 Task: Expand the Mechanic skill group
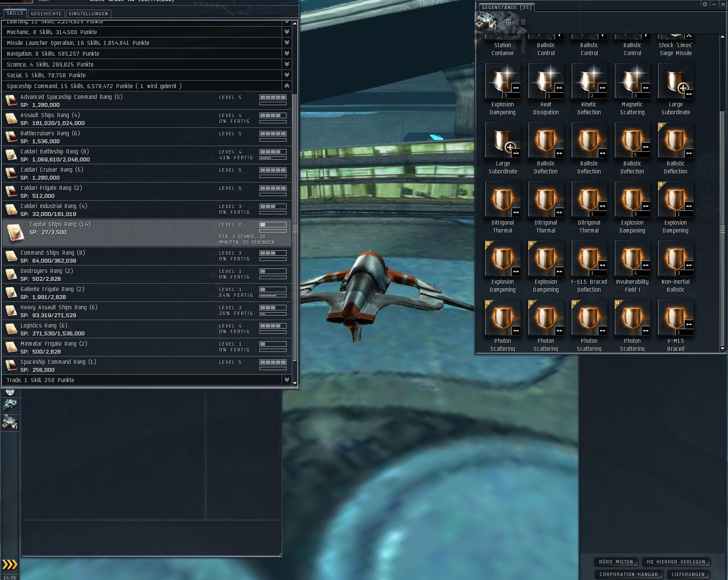[x=287, y=32]
